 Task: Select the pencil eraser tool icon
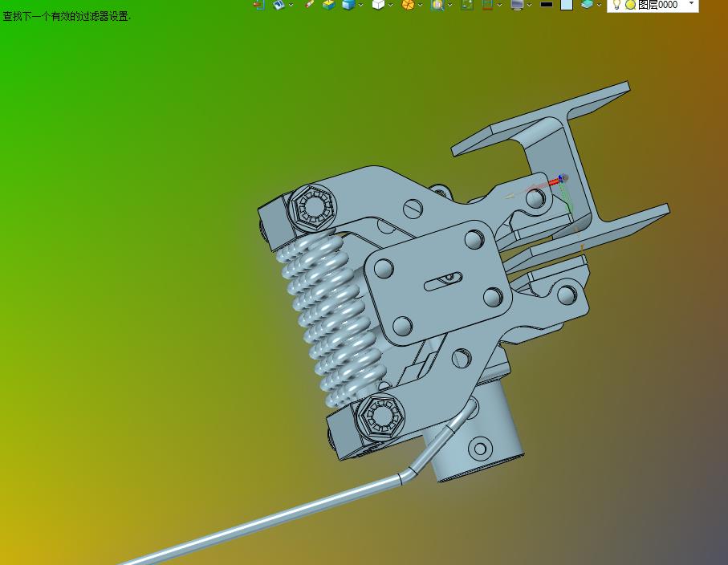coord(310,5)
